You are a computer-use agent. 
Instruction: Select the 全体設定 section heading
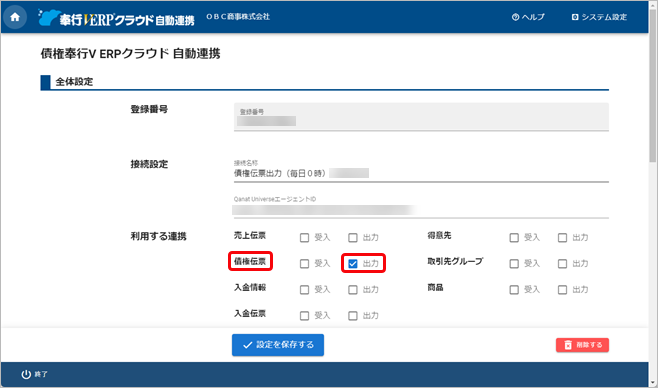click(x=74, y=82)
